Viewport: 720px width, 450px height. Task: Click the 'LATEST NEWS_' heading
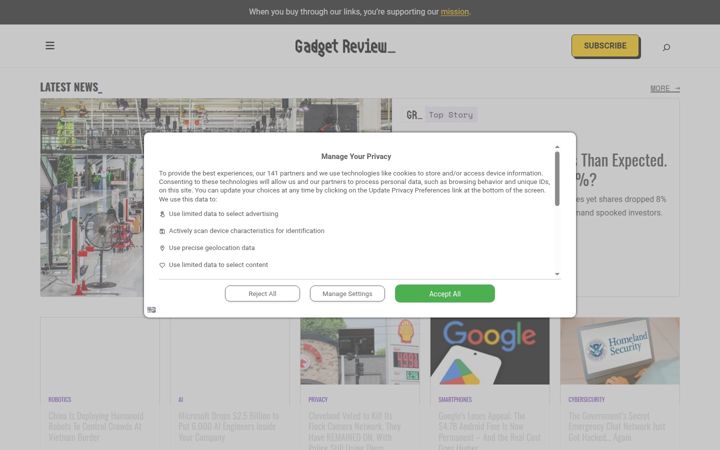pyautogui.click(x=71, y=87)
